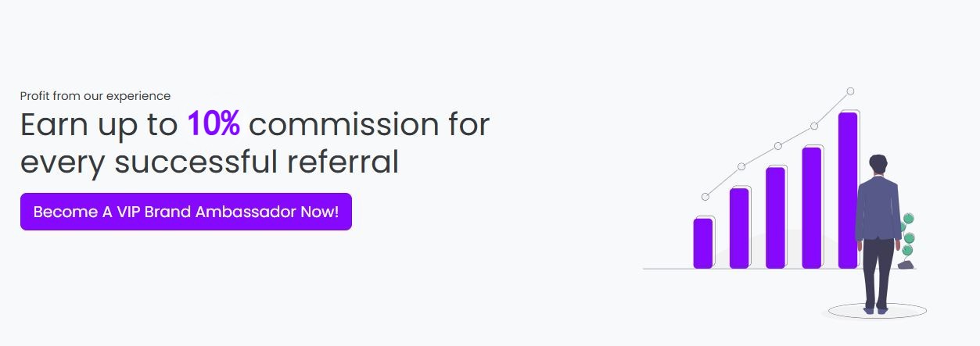Click the middle purple chart bar
Image resolution: width=980 pixels, height=346 pixels.
click(775, 217)
